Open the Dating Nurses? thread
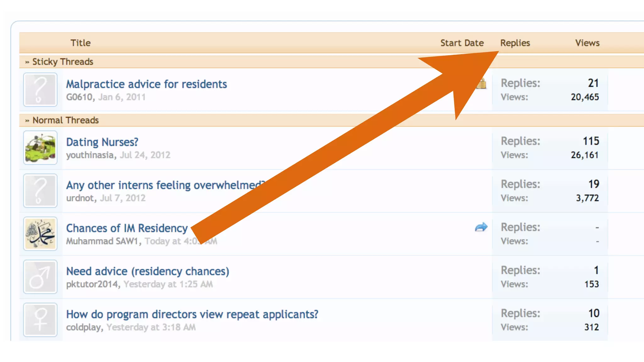 [x=102, y=142]
